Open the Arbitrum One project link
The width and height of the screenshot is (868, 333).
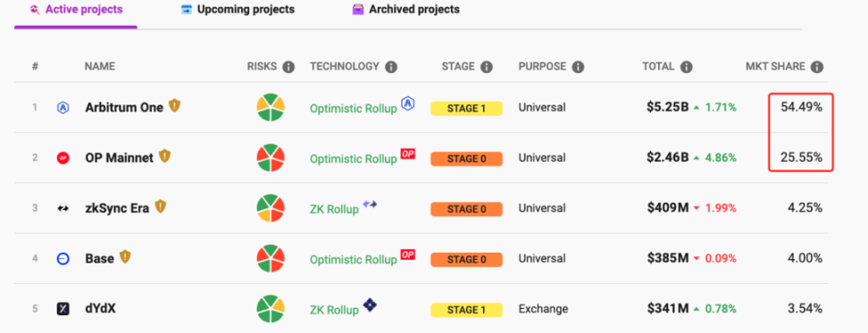click(124, 107)
